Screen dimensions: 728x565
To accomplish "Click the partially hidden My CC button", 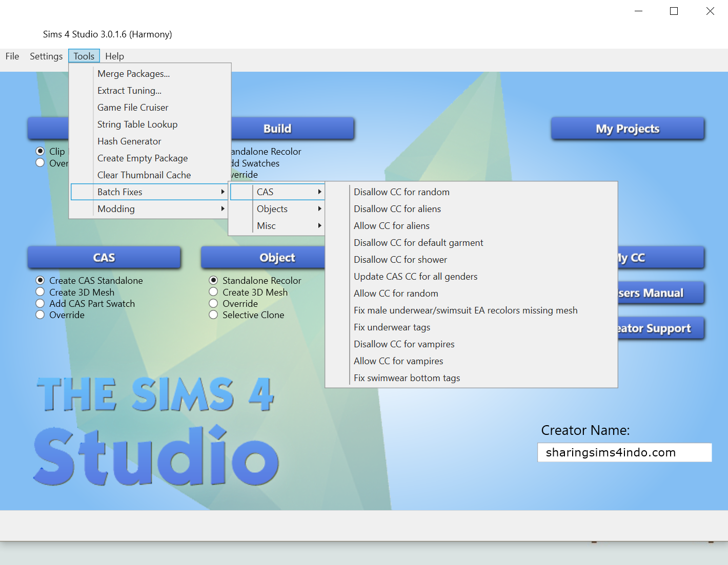I will tap(661, 258).
